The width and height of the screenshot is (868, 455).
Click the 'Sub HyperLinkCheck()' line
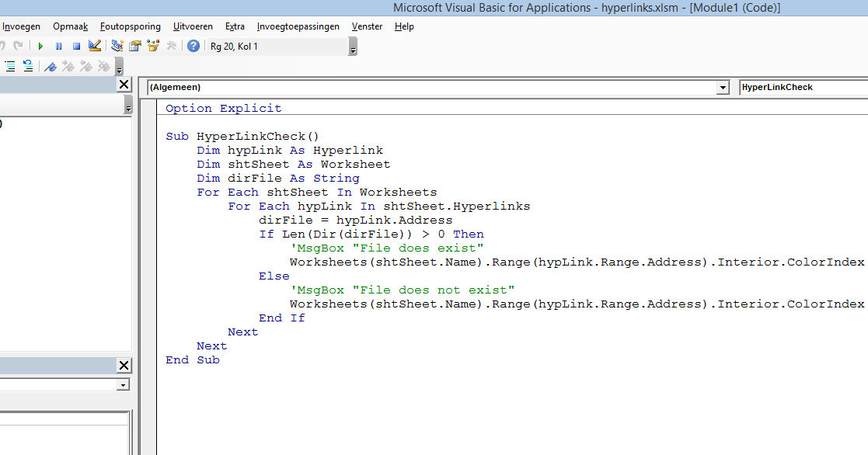pos(242,137)
